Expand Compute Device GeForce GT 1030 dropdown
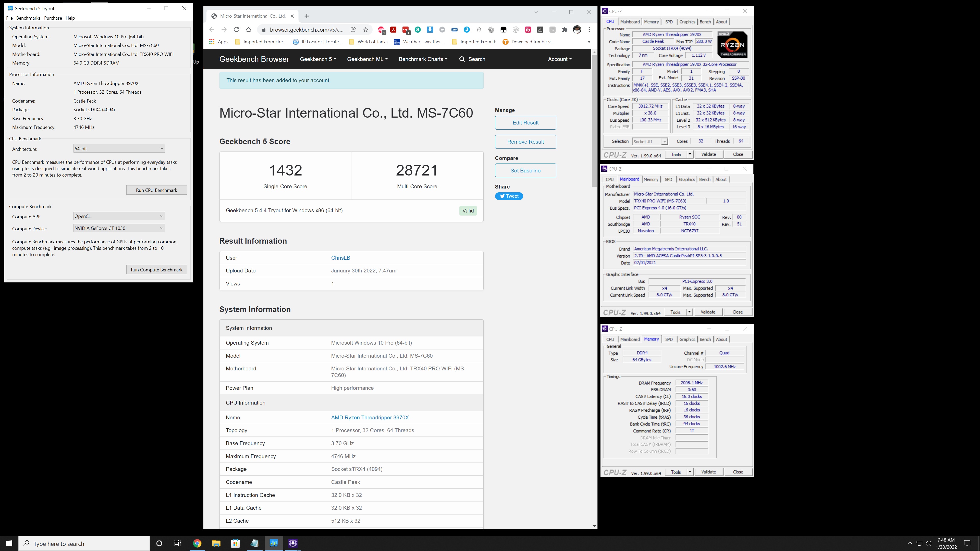Image resolution: width=980 pixels, height=551 pixels. click(x=119, y=228)
